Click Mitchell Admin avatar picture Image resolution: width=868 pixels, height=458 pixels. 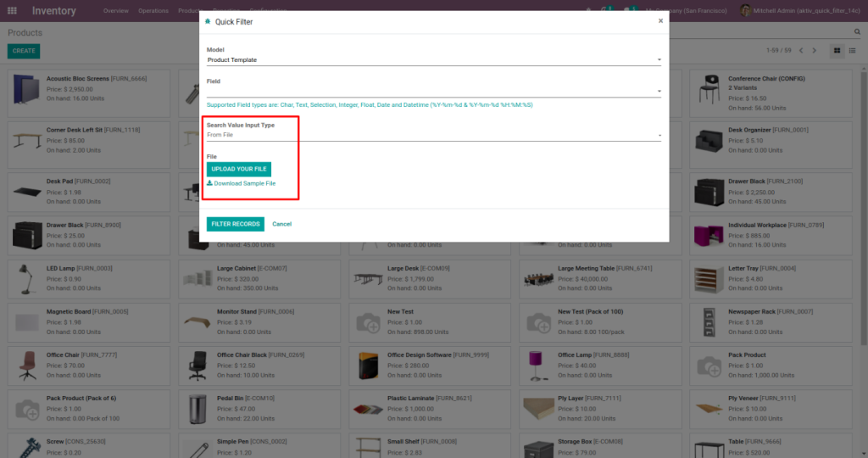(x=745, y=10)
